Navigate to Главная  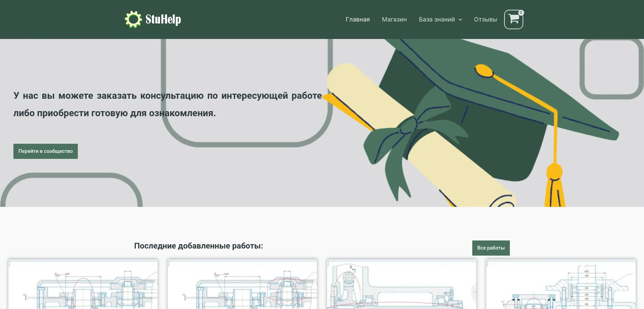[x=358, y=19]
